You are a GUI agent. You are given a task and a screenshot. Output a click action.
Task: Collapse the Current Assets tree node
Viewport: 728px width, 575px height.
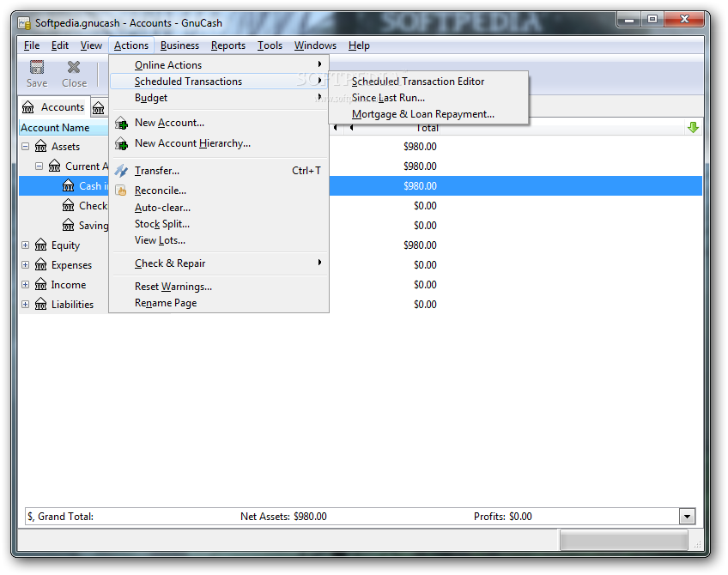click(x=39, y=166)
